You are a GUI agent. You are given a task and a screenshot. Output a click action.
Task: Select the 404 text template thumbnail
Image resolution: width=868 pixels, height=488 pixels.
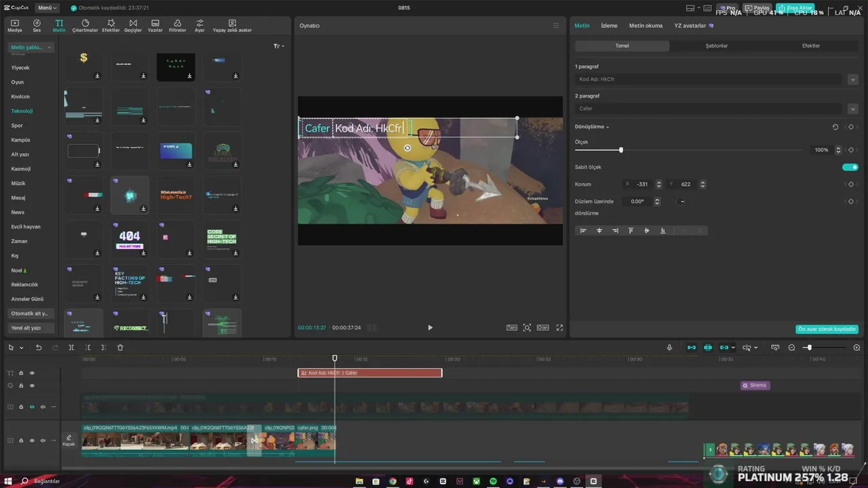(130, 238)
